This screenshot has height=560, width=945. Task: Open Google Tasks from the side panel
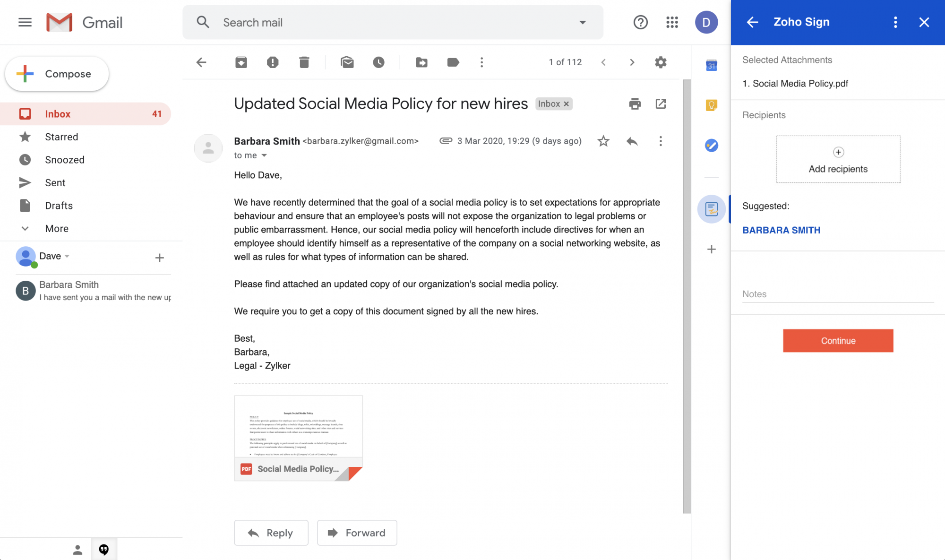[711, 146]
